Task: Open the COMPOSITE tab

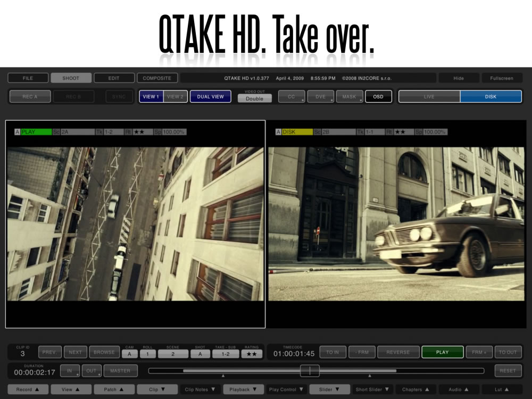Action: (x=157, y=78)
